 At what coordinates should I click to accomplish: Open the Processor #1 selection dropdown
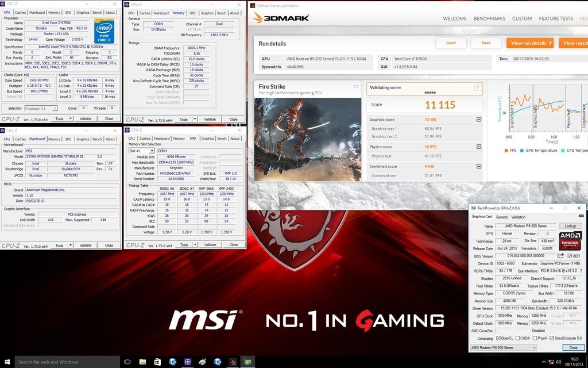(x=41, y=108)
